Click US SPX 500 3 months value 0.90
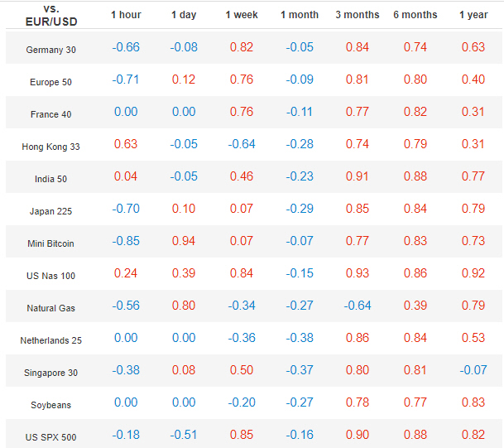The height and width of the screenshot is (448, 504). (358, 435)
